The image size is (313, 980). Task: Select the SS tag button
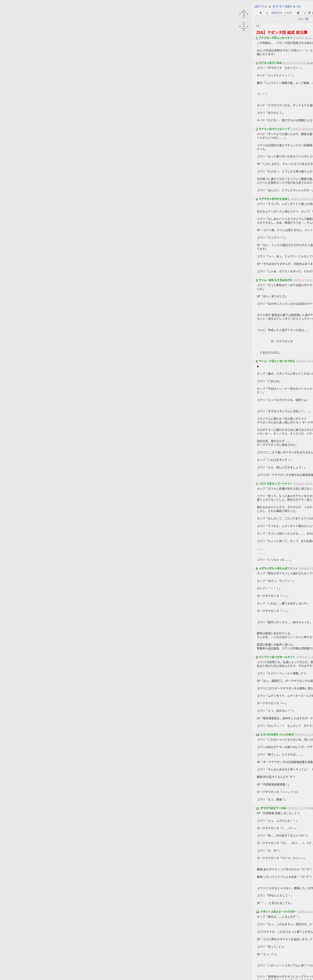click(x=258, y=26)
